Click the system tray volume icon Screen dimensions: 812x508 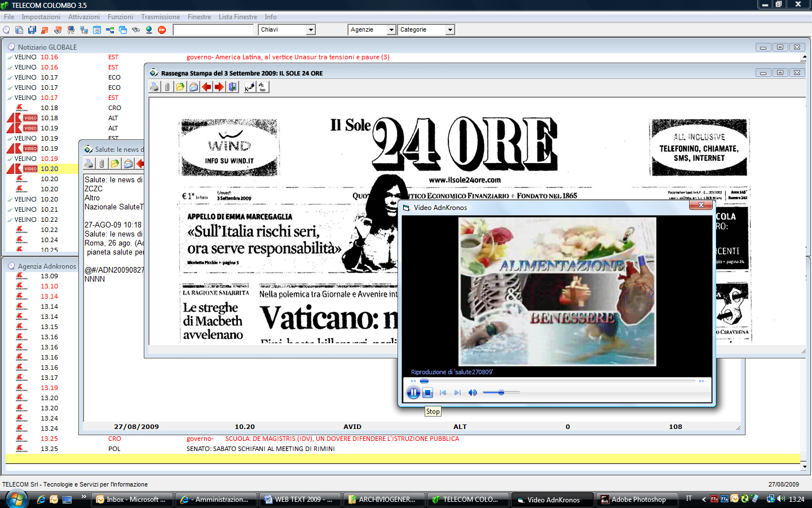(x=781, y=499)
